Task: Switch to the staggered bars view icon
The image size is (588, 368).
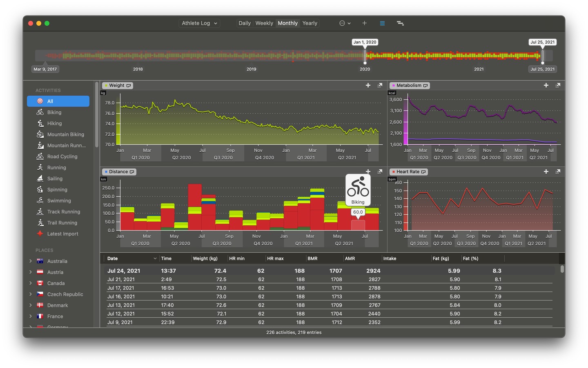Action: tap(400, 23)
